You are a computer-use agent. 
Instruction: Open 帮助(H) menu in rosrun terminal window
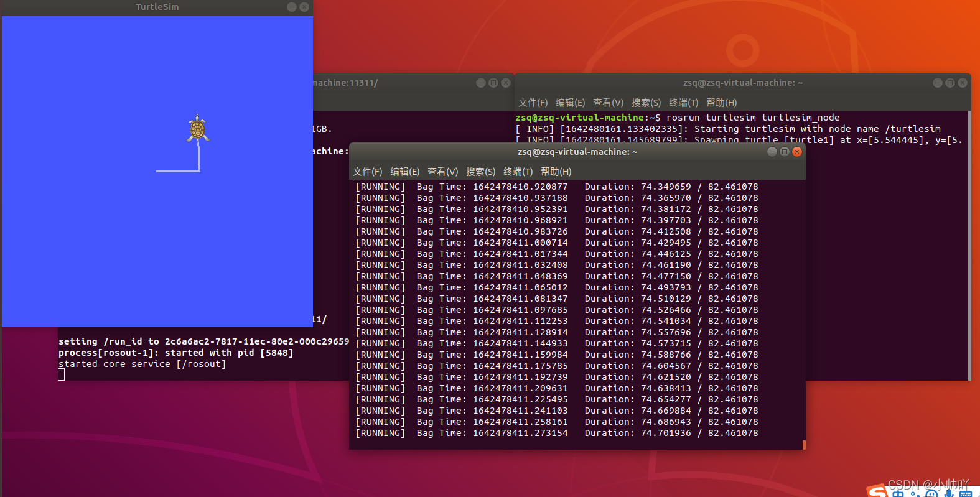point(721,103)
